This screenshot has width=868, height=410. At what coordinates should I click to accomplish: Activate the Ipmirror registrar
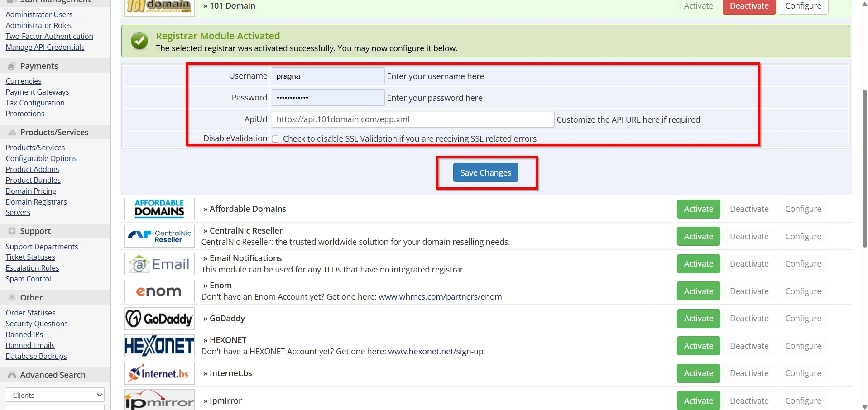tap(699, 401)
